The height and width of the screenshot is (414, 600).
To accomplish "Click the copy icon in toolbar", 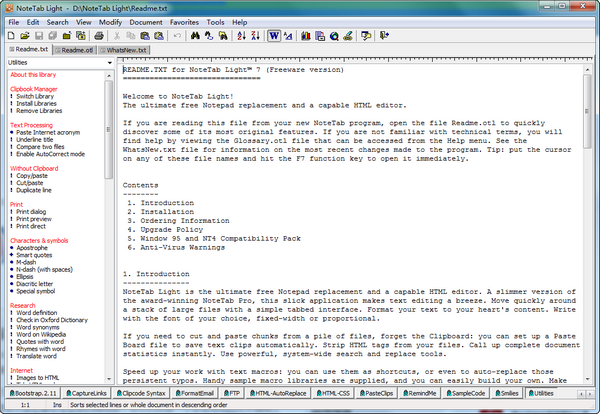I will (131, 36).
